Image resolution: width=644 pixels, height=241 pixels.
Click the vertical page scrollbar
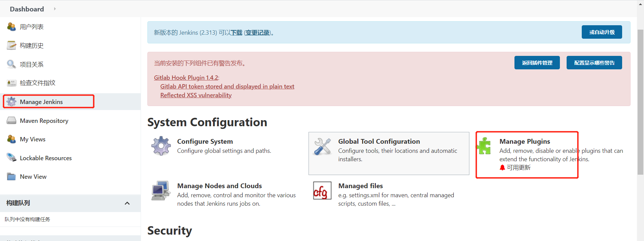[x=640, y=101]
